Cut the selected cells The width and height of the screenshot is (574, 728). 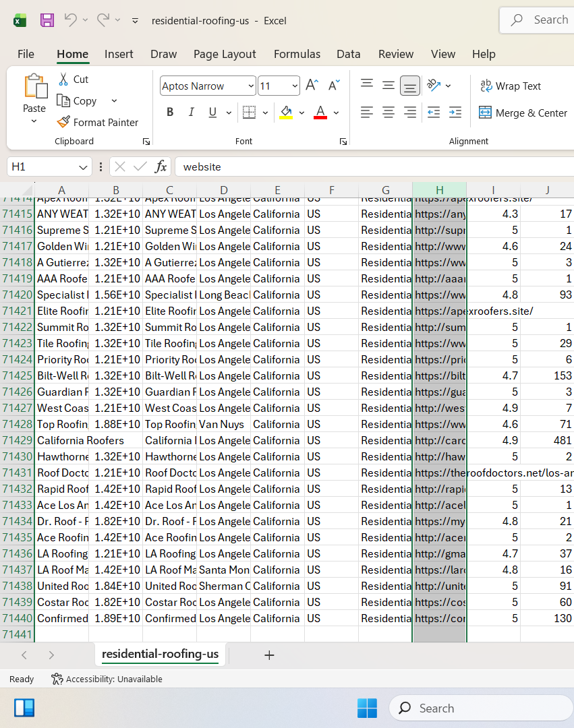coord(74,80)
